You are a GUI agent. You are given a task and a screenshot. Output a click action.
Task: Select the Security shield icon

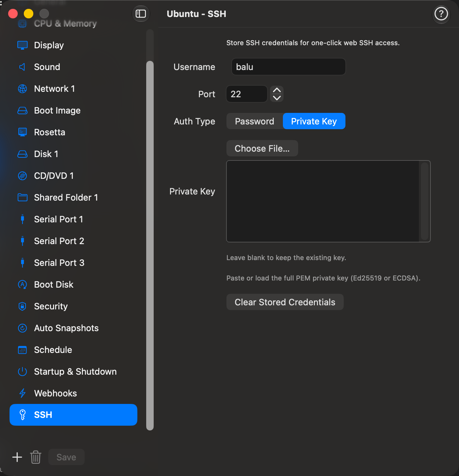(22, 306)
